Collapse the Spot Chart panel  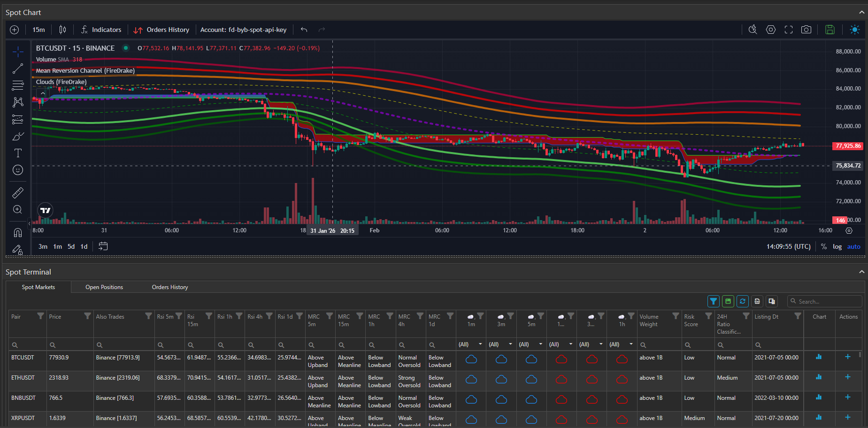861,13
